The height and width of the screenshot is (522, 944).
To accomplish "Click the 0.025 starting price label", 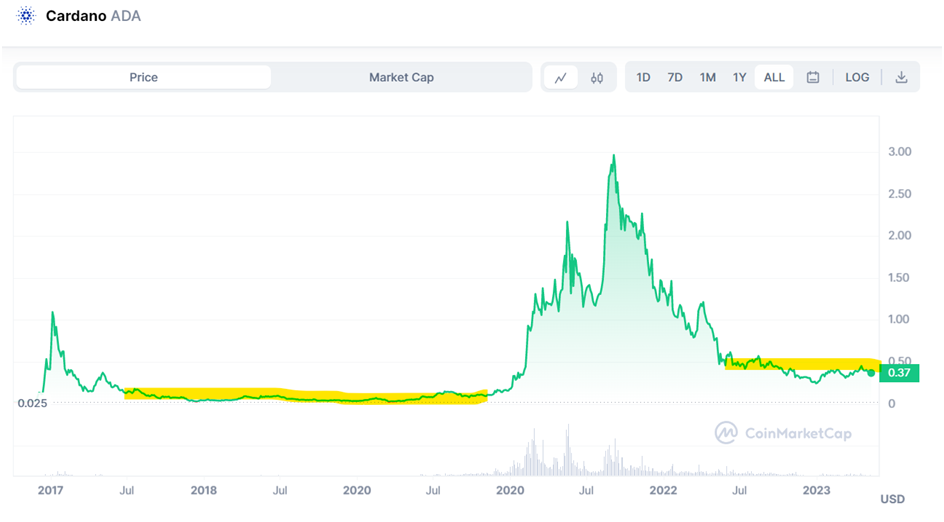I will [x=32, y=403].
